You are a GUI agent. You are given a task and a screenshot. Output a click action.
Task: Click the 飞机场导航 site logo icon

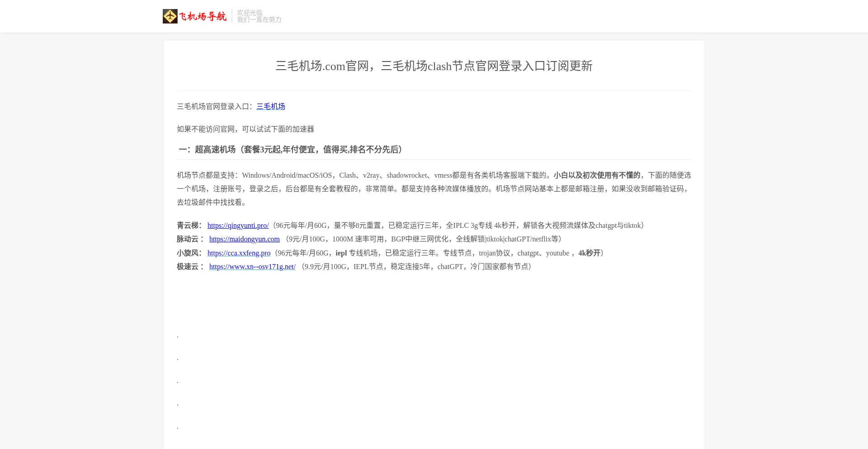[x=170, y=16]
